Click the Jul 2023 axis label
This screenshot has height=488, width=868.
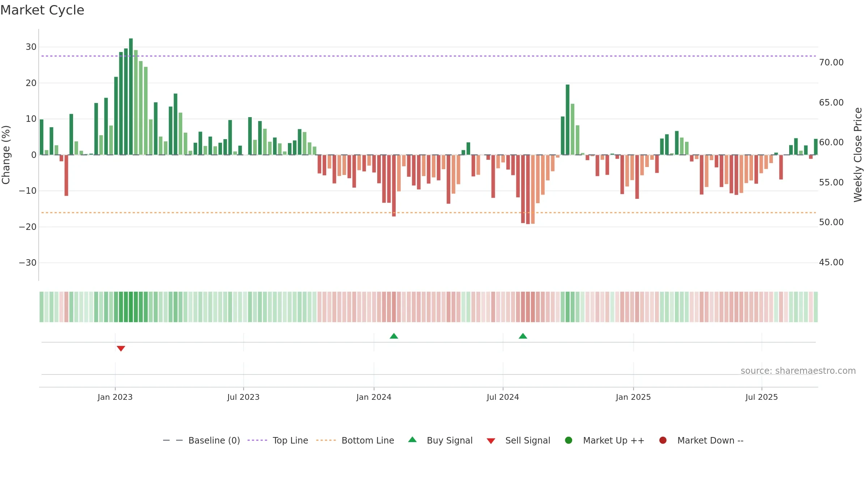(x=243, y=397)
